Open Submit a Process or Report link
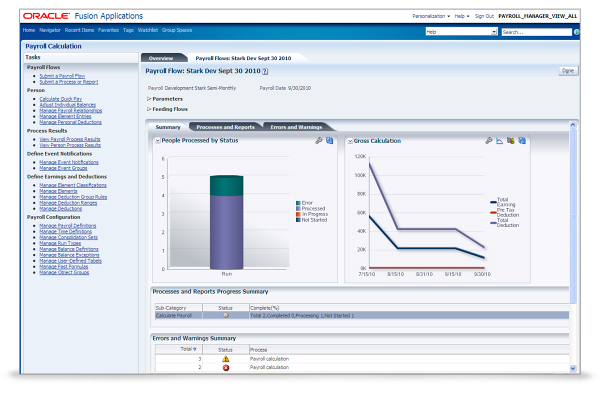This screenshot has width=600, height=400. pyautogui.click(x=68, y=82)
